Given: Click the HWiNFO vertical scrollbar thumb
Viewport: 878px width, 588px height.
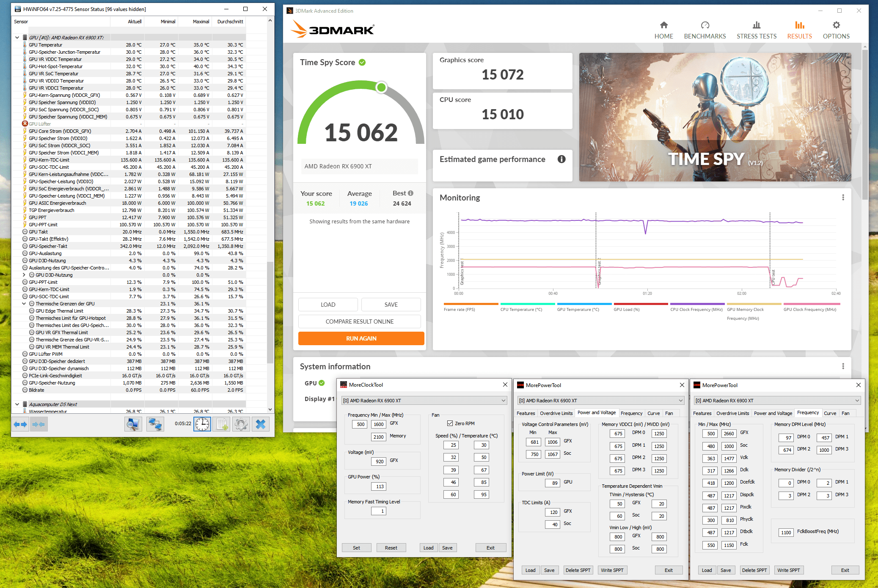Looking at the screenshot, I should click(x=270, y=312).
